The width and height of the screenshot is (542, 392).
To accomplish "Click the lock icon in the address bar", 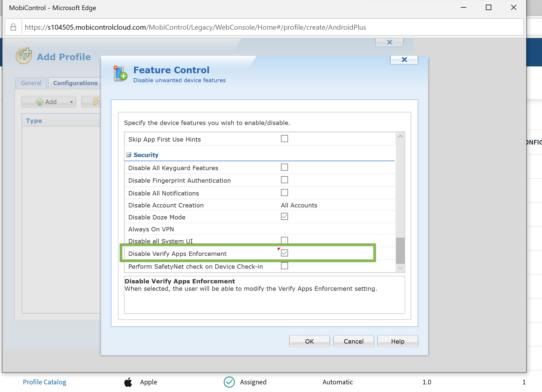I will pyautogui.click(x=13, y=27).
